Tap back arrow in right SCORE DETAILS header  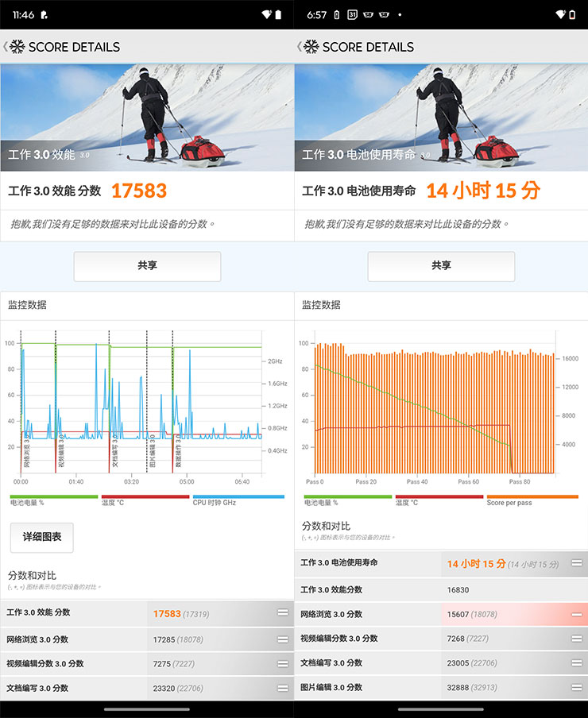pyautogui.click(x=299, y=47)
